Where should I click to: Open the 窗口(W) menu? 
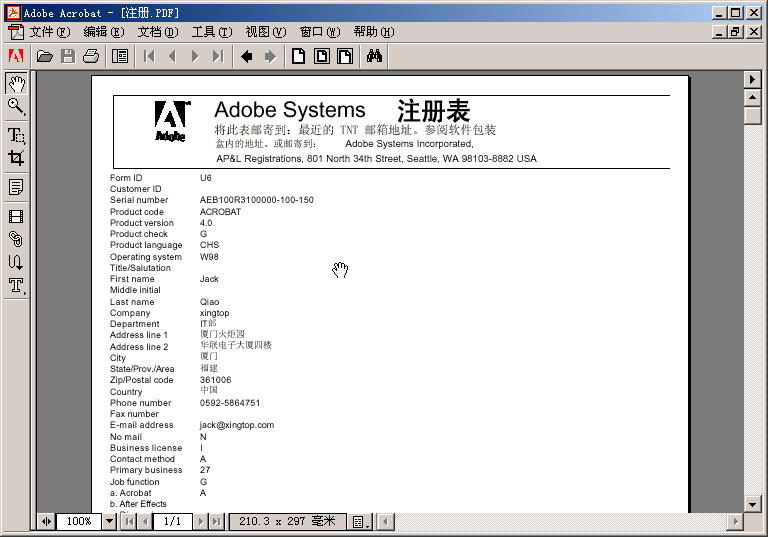320,32
